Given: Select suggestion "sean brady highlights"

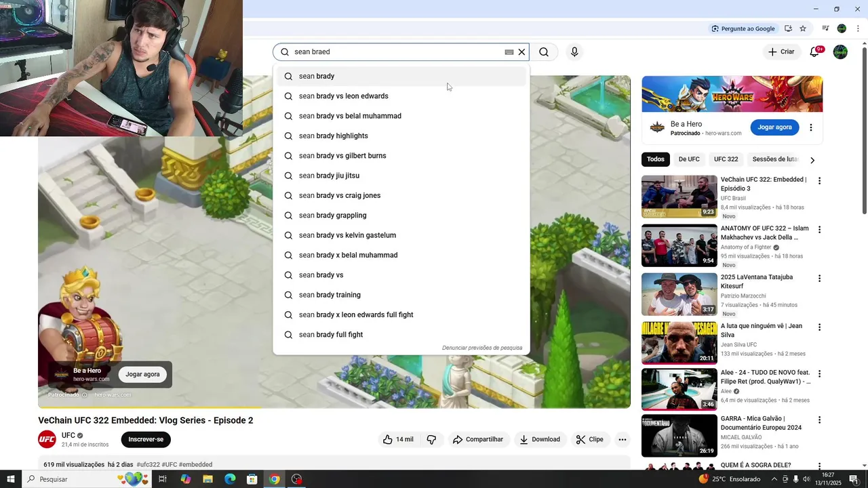Looking at the screenshot, I should [x=401, y=136].
